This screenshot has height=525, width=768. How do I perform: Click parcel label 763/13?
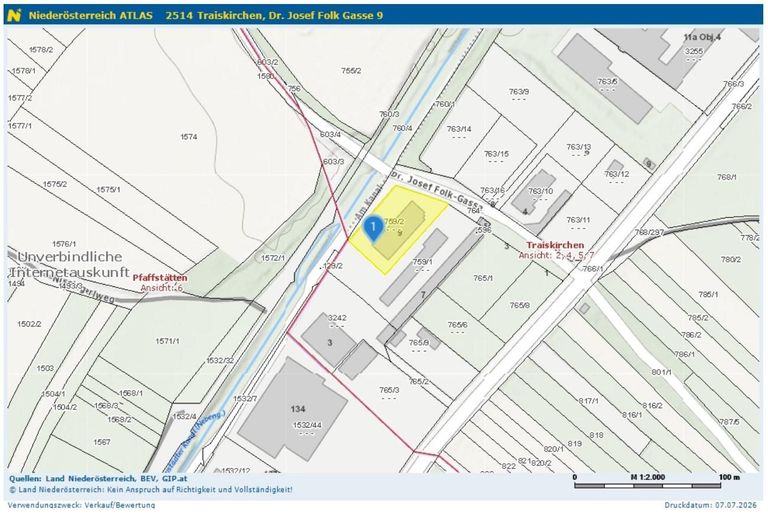coord(578,146)
